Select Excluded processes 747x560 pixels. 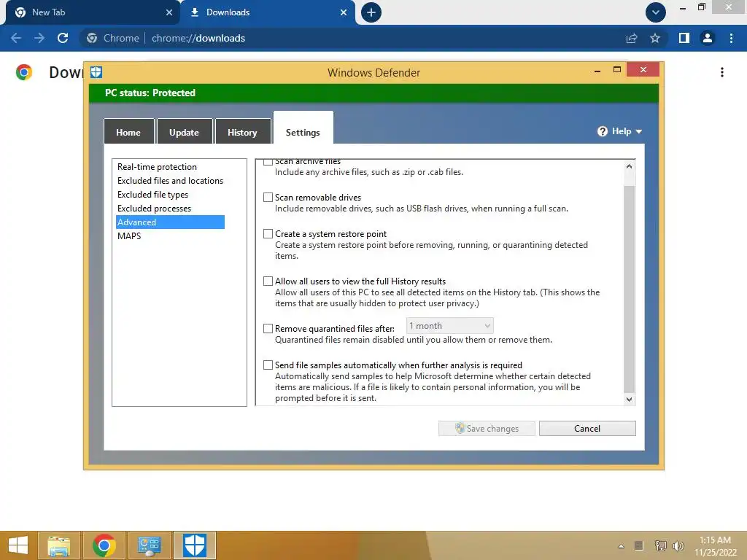tap(154, 209)
